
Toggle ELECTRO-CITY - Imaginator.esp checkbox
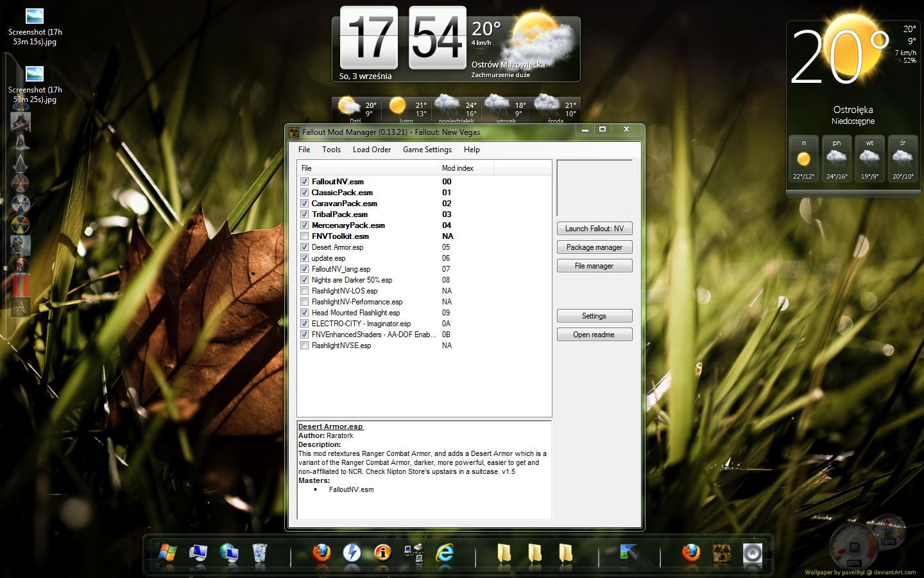(x=305, y=324)
